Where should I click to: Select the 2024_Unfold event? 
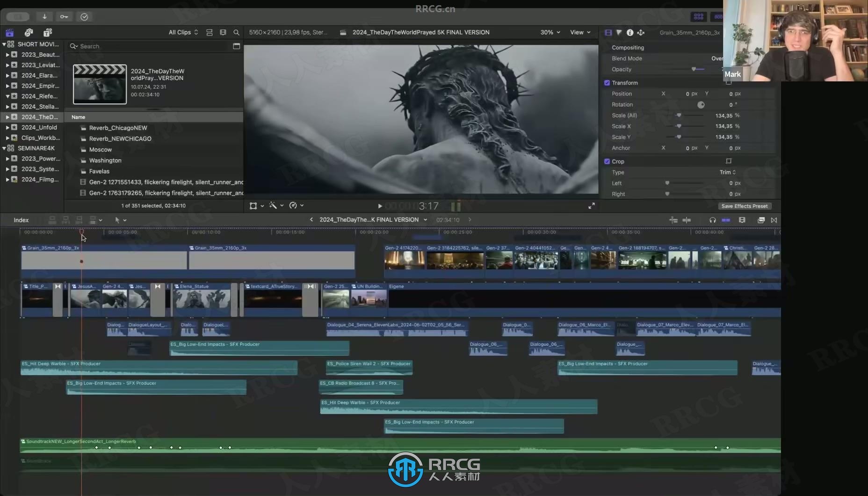point(39,127)
